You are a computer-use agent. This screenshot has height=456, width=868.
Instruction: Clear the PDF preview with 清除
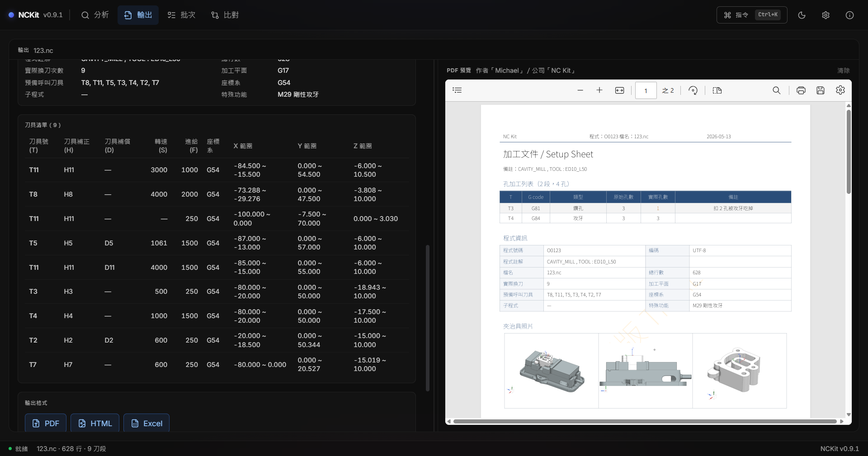coord(843,71)
